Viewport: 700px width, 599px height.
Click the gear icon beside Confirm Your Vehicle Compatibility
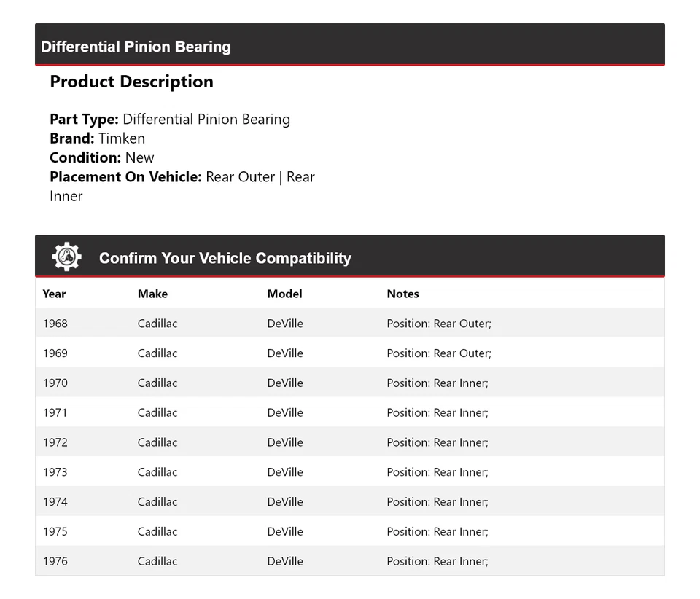66,257
